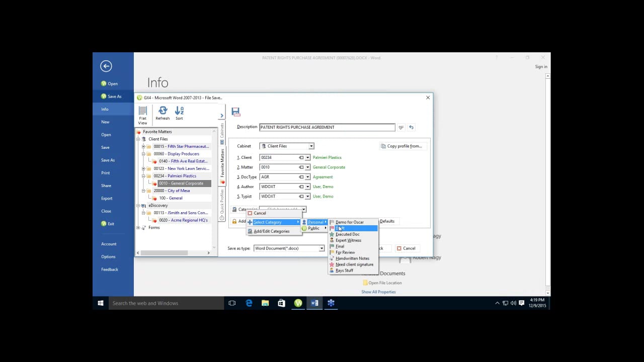The width and height of the screenshot is (644, 362).
Task: Open Microsoft Edge from the taskbar
Action: pos(249,303)
